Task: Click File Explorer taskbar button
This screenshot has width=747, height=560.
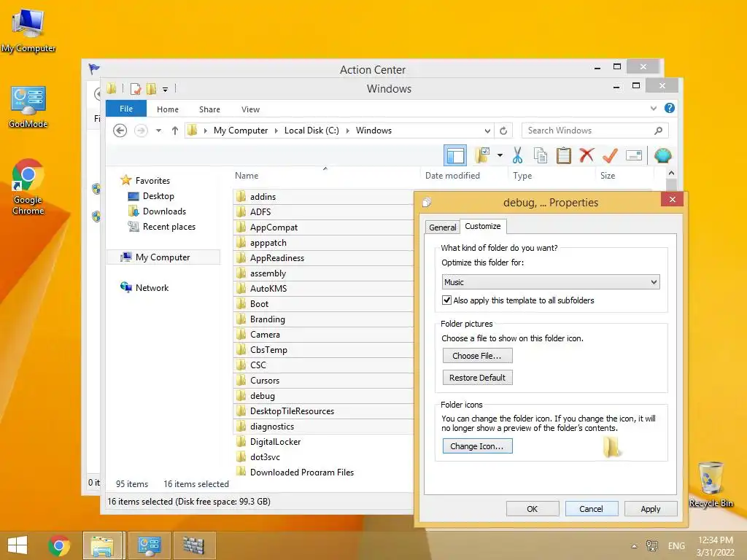Action: 104,545
